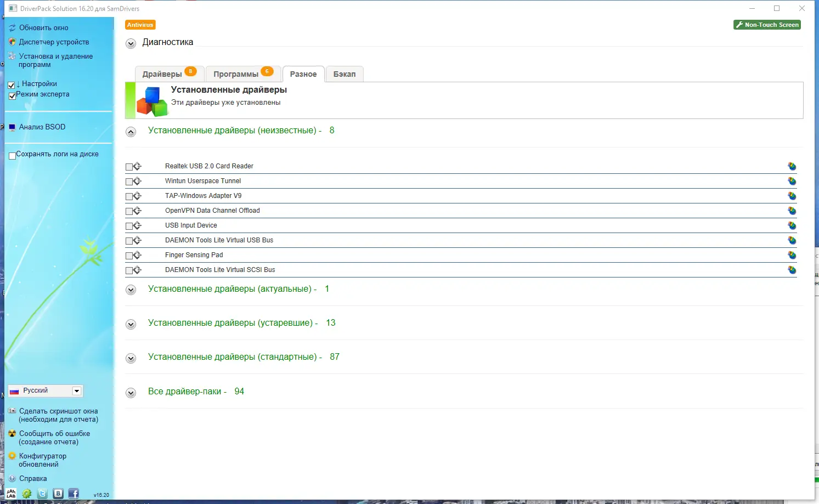Viewport: 819px width, 504px height.
Task: Select the Разное tab
Action: coord(303,73)
